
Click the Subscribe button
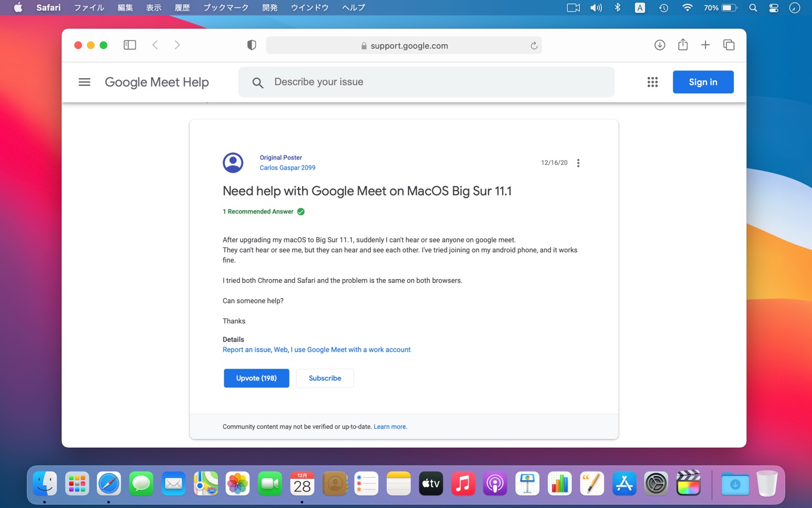[325, 378]
